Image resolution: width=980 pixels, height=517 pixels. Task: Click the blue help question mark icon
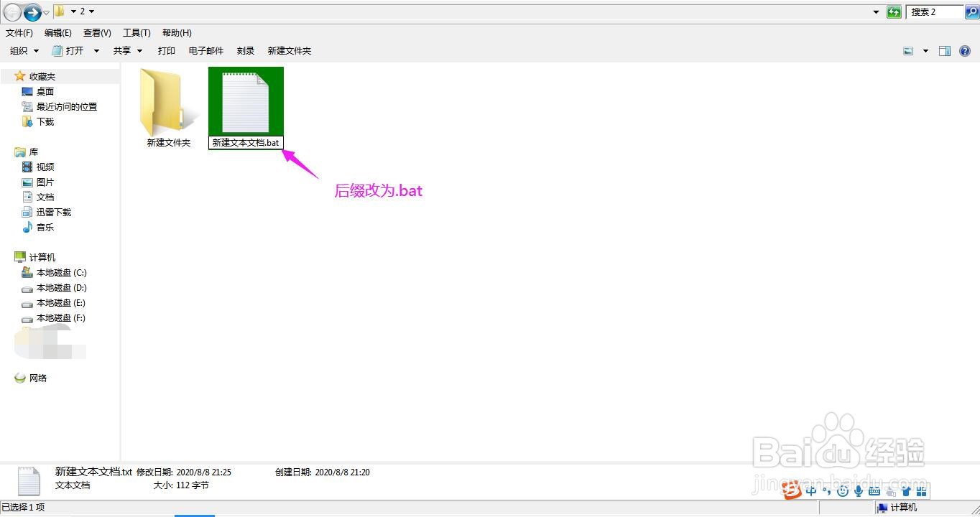[x=965, y=51]
